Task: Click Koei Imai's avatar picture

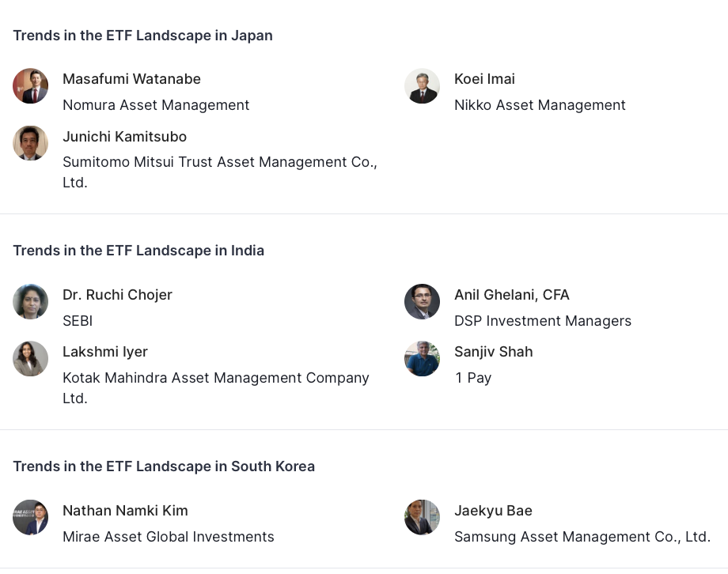Action: coord(422,86)
